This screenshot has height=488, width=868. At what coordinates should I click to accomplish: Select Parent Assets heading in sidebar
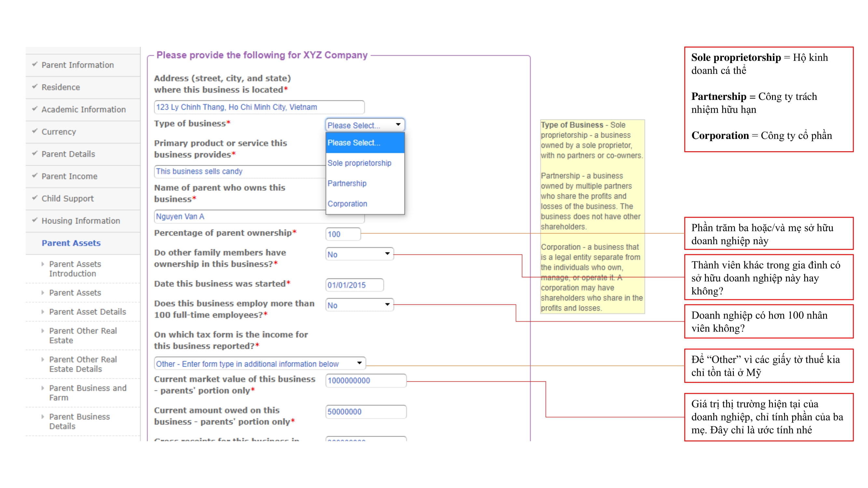[71, 243]
